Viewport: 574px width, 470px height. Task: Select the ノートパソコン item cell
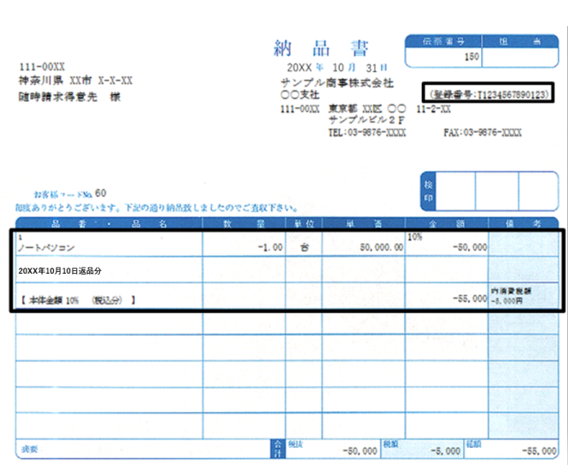point(109,244)
